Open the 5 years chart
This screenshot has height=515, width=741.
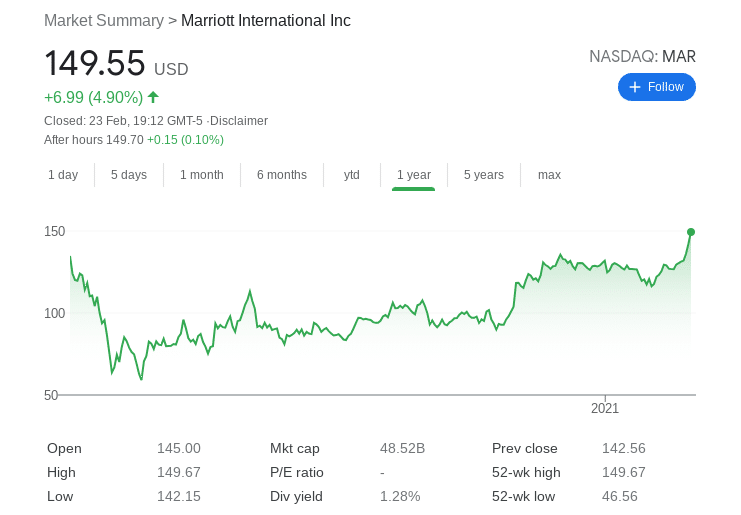(x=483, y=175)
